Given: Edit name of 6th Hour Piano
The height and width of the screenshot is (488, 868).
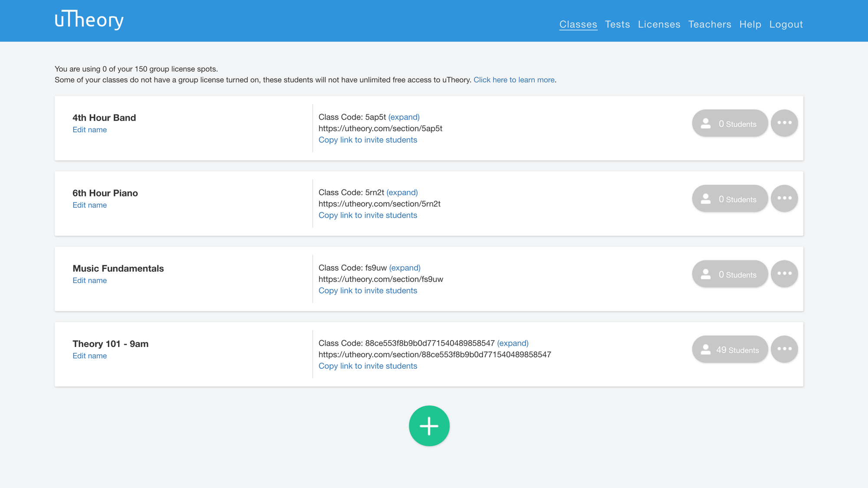Looking at the screenshot, I should (89, 205).
